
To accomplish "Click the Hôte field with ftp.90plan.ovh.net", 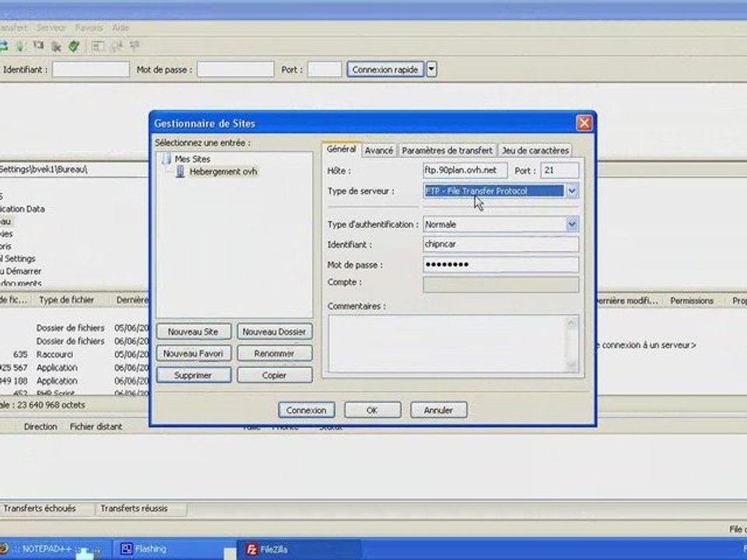I will point(465,170).
